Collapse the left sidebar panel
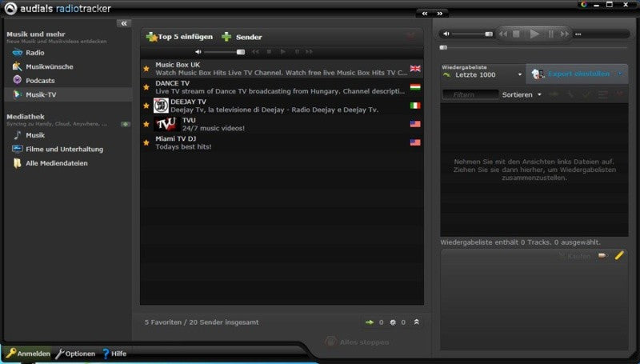 point(124,23)
